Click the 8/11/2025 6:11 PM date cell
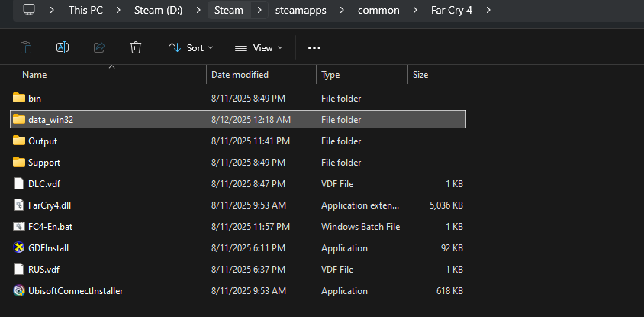This screenshot has width=644, height=317. point(248,248)
